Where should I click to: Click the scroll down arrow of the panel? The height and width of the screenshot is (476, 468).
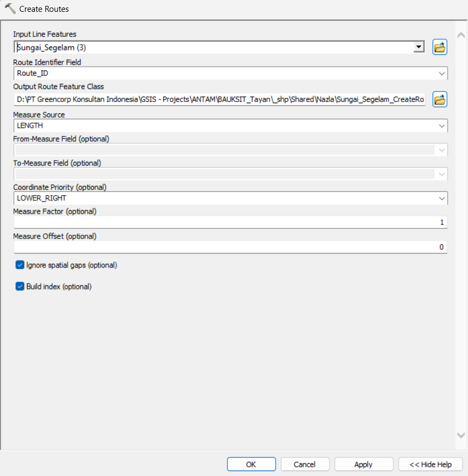point(461,435)
